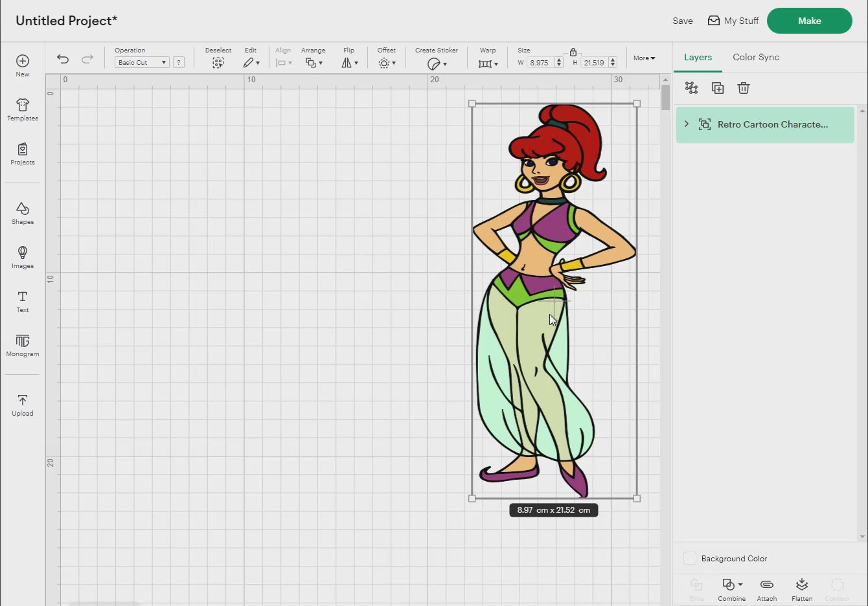Group layers using the Group icon
Screen dimensions: 868x606
pos(692,88)
